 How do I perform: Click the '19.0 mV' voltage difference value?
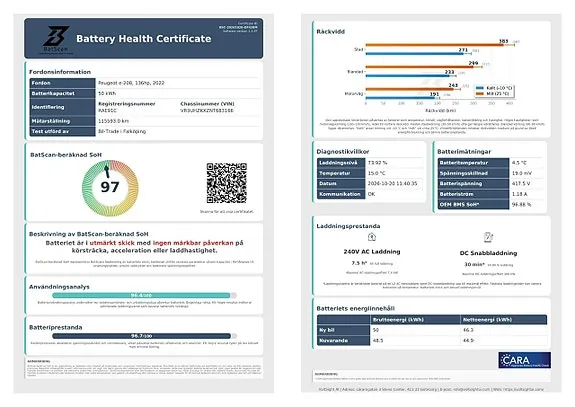pos(522,173)
